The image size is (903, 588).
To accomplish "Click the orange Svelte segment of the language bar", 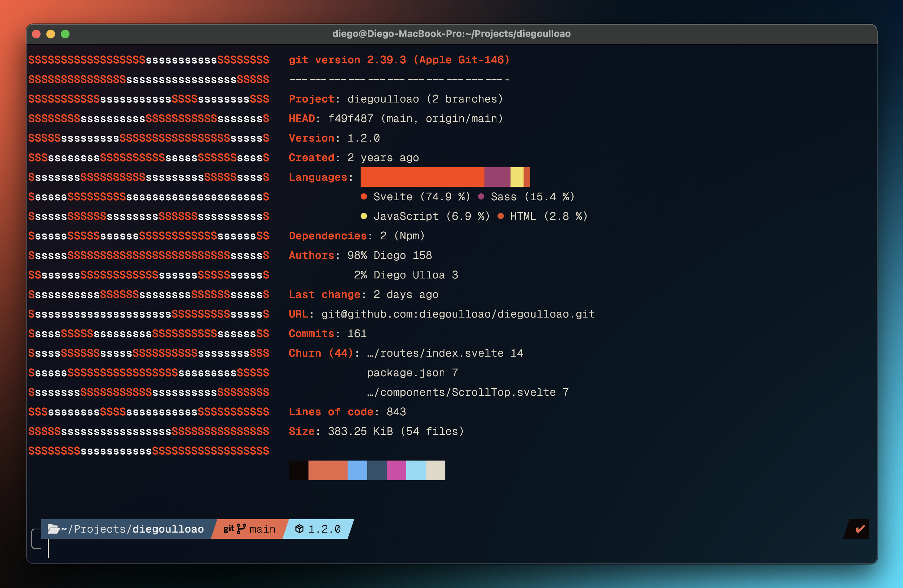I will [422, 177].
